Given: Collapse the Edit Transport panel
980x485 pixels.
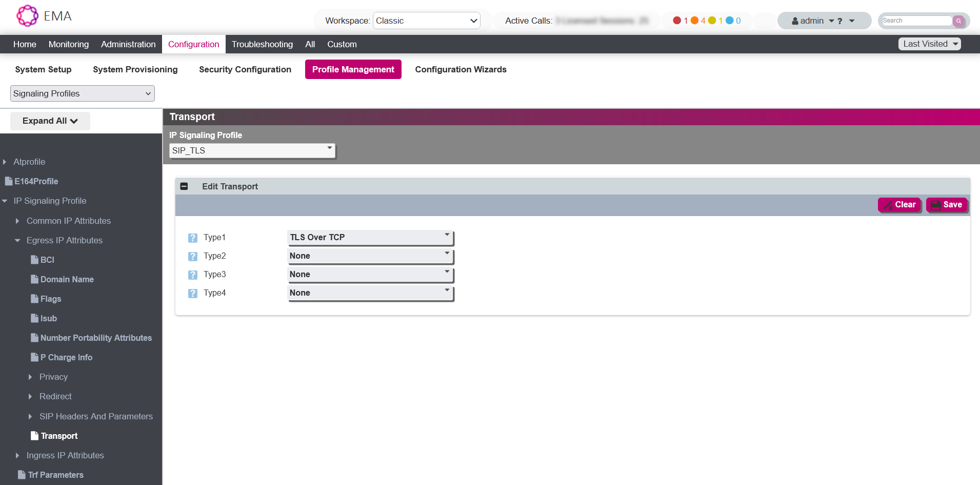Looking at the screenshot, I should (x=184, y=186).
